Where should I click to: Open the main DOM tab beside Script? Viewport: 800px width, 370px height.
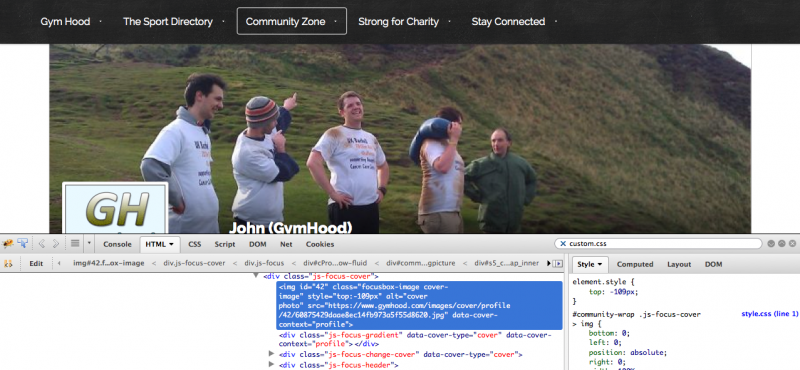point(258,244)
